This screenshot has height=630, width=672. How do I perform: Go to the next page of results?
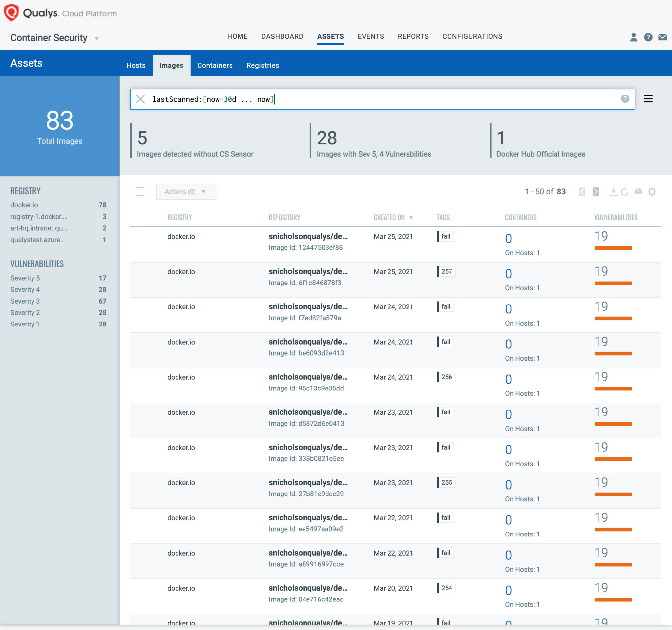point(596,192)
